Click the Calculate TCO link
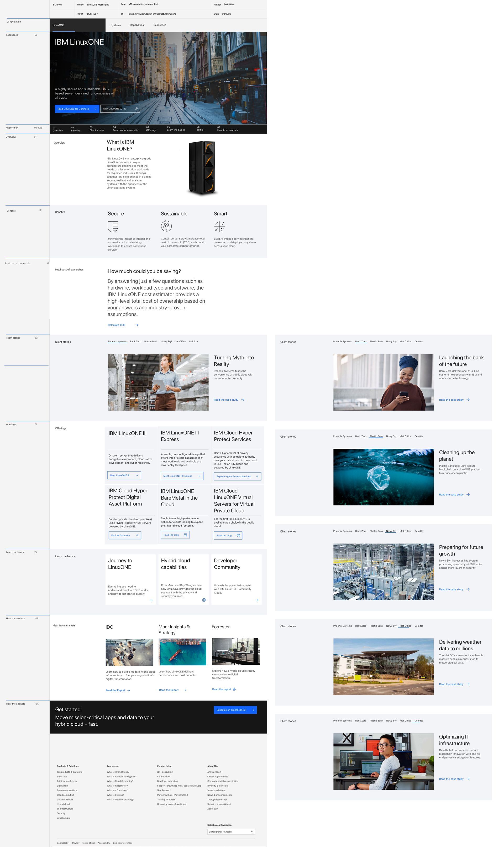The height and width of the screenshot is (847, 504). point(117,325)
